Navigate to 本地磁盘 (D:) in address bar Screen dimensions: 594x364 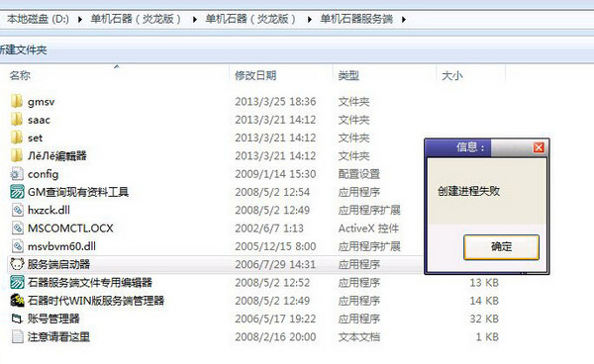[38, 19]
